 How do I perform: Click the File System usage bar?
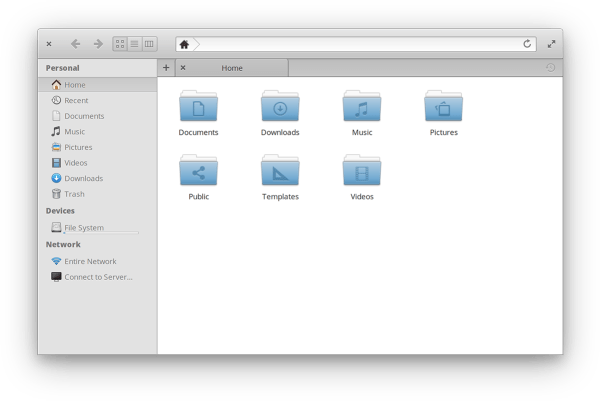pos(101,233)
